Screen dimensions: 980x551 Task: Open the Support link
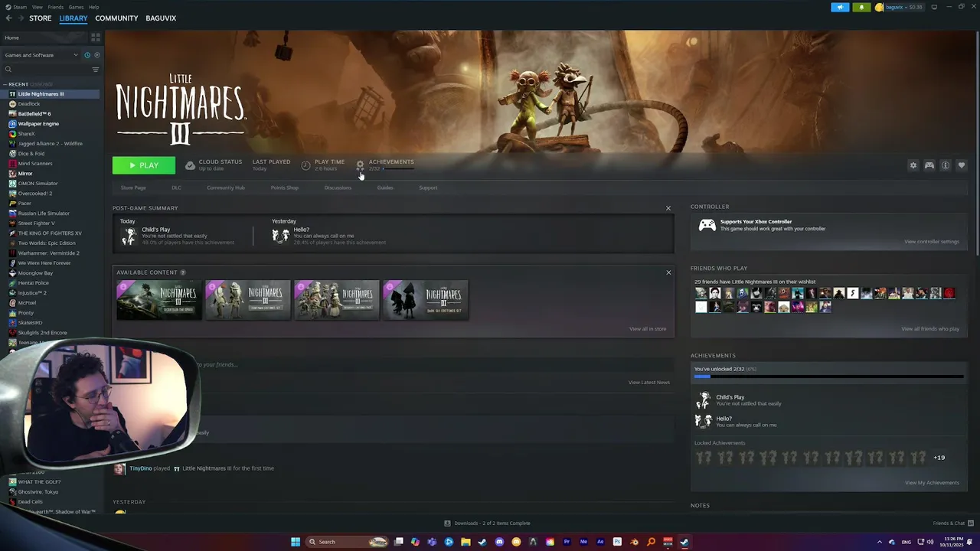click(x=428, y=187)
